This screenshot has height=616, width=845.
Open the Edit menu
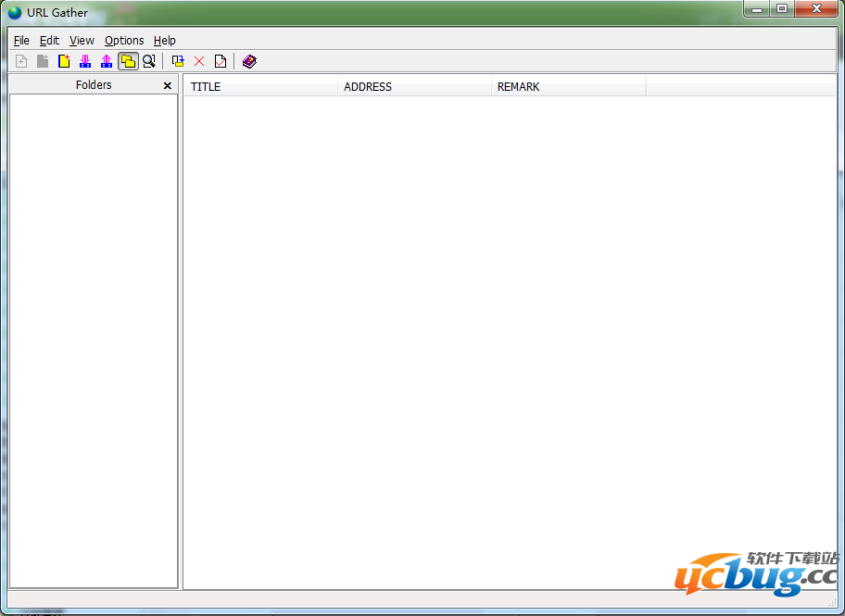(x=49, y=41)
